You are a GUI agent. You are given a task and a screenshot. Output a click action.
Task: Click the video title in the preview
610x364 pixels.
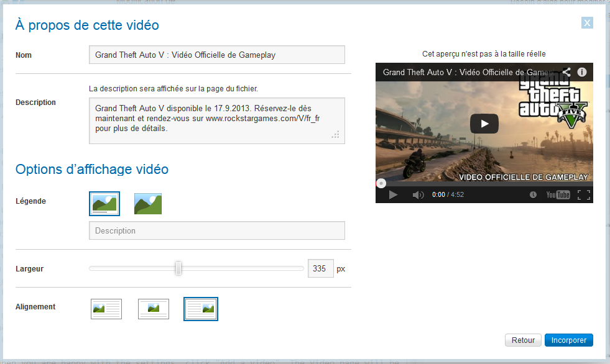[469, 72]
